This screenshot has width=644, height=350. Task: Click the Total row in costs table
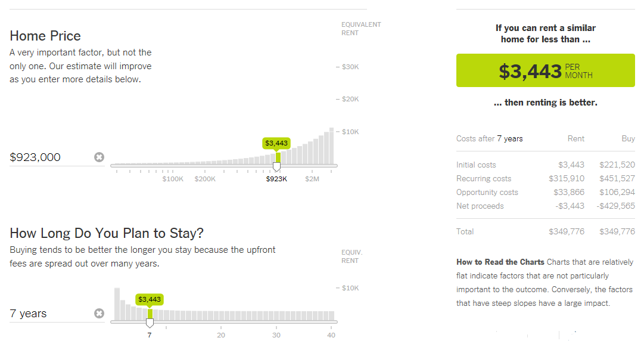pos(546,231)
